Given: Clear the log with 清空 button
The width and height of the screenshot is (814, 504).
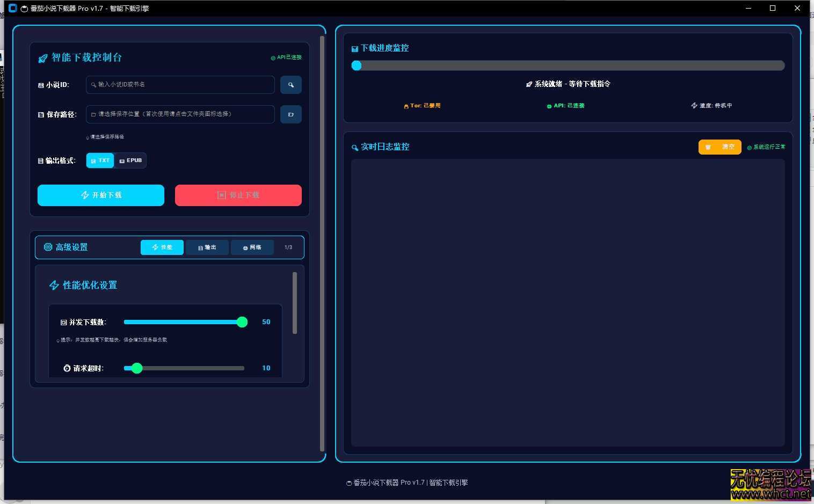Looking at the screenshot, I should click(x=719, y=147).
